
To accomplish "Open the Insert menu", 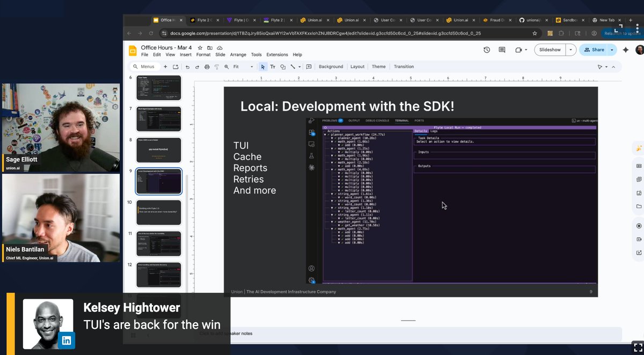I will click(186, 55).
